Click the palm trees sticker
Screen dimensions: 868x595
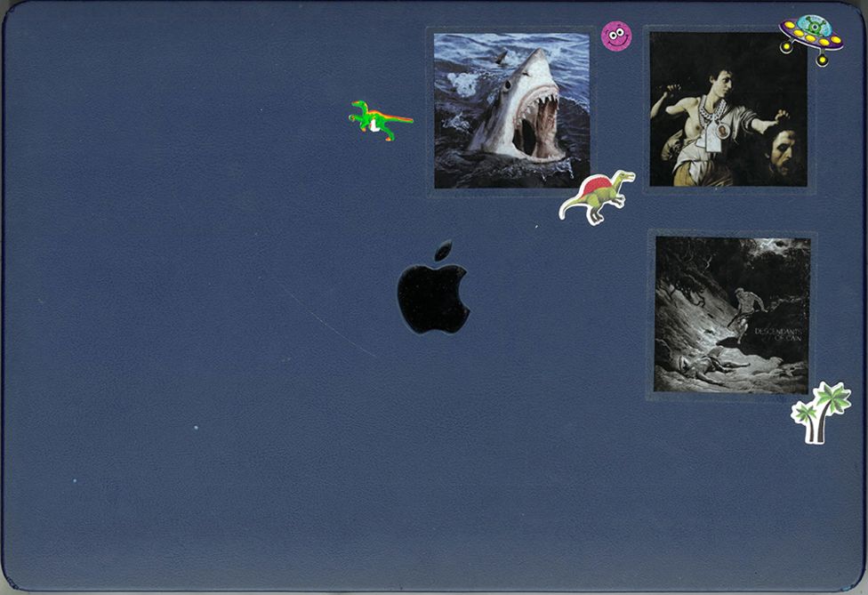pos(821,412)
